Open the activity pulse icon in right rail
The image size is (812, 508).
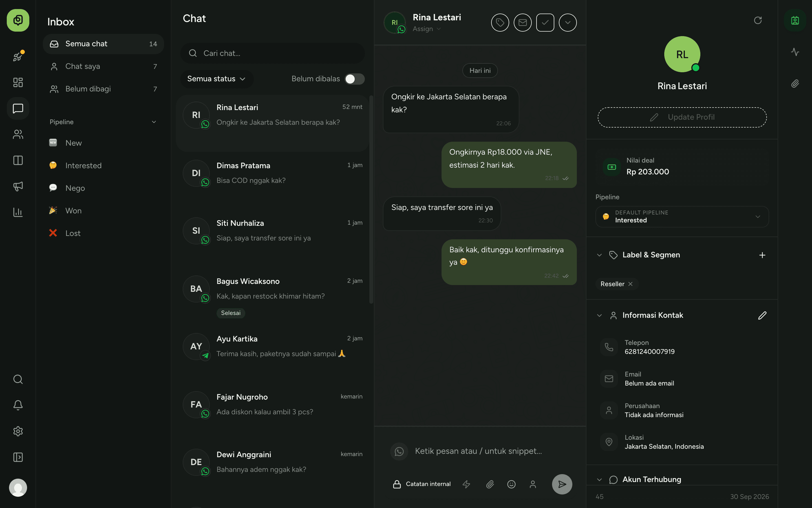795,52
